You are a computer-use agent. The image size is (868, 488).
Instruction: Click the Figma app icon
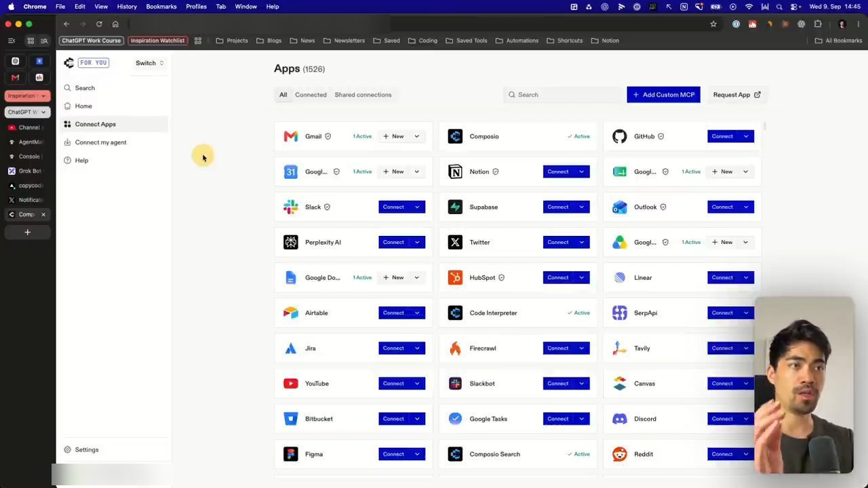(291, 454)
